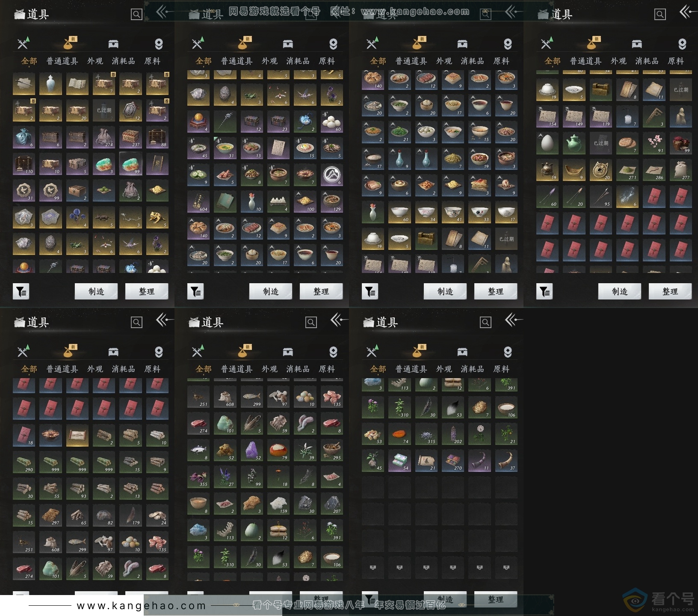Select the purple flower spike with count 202

point(453,434)
